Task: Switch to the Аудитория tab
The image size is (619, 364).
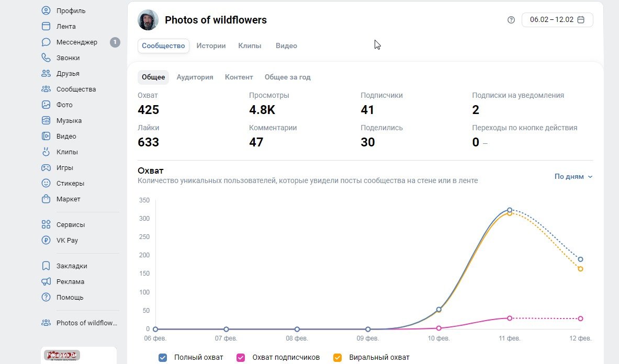Action: [195, 77]
